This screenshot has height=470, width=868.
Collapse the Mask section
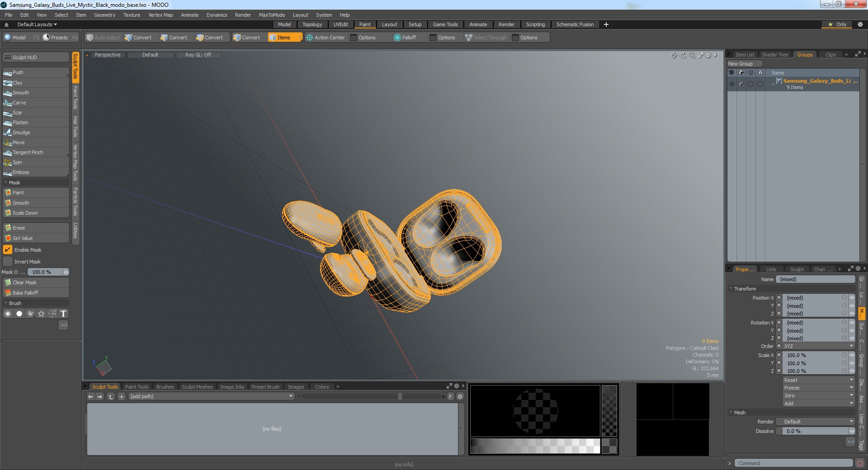(6, 183)
